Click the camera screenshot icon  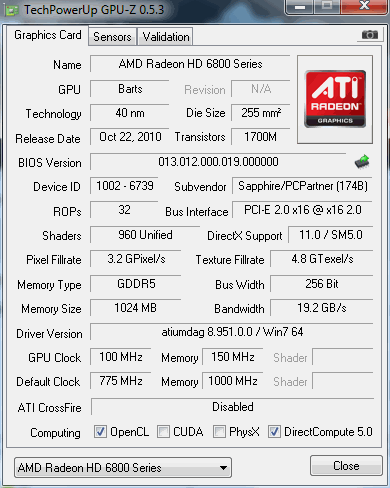370,35
